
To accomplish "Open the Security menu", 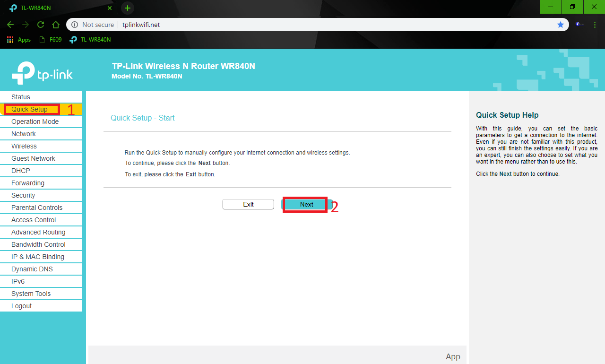I will (x=41, y=195).
